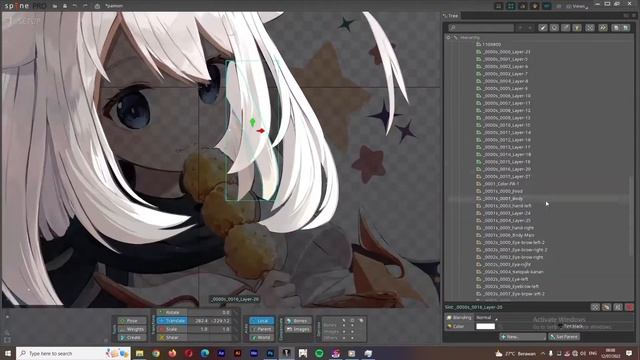Click the red X translate handle on canvas
The image size is (640, 360).
click(261, 131)
